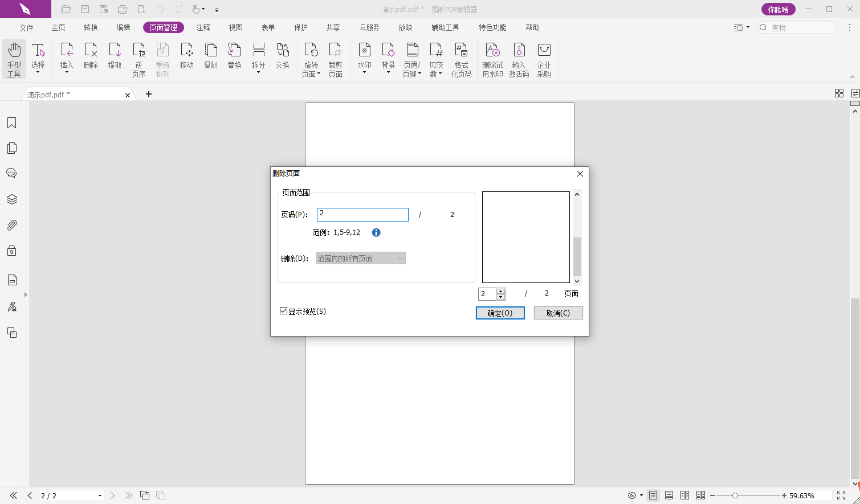Open the Attachments paperclip panel

click(11, 226)
